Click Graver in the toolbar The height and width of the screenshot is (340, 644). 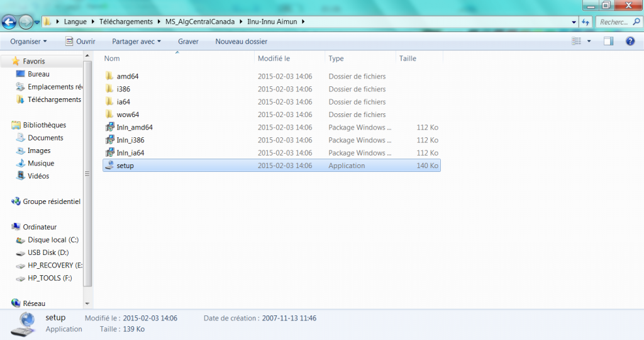[x=188, y=42]
